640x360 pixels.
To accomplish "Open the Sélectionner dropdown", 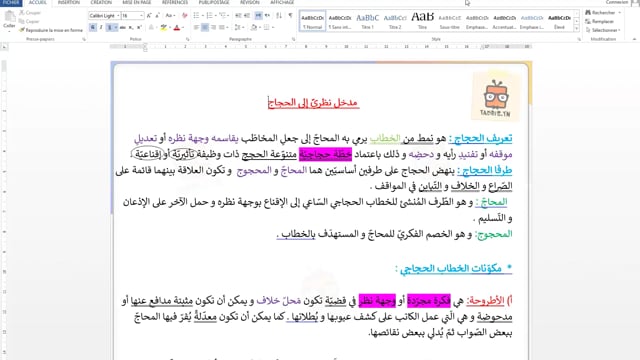I will tap(603, 30).
